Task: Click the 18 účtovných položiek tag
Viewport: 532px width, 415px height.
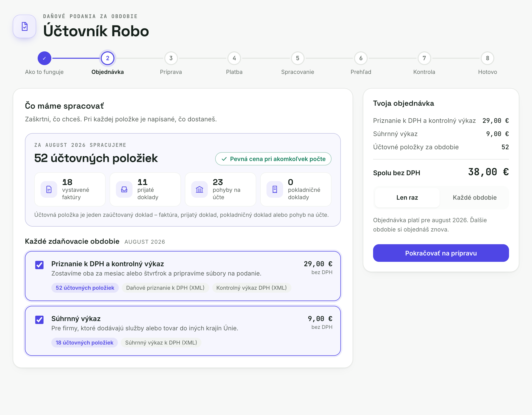Action: click(x=84, y=343)
